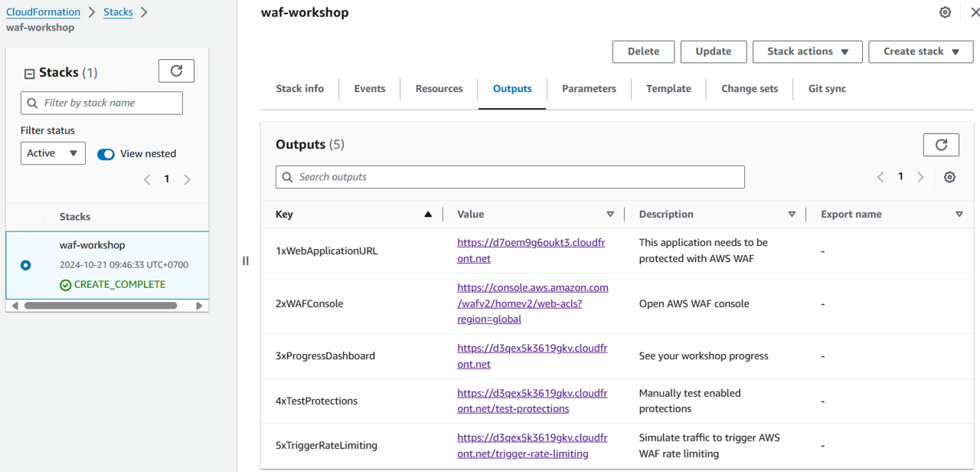
Task: Refresh the stacks list in sidebar
Action: click(x=176, y=71)
